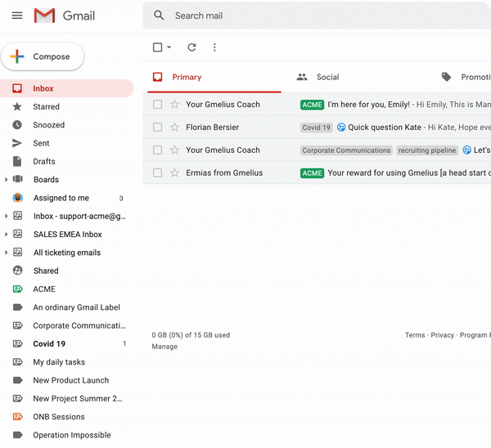
Task: Click the Assigned to me avatar icon
Action: pos(17,198)
